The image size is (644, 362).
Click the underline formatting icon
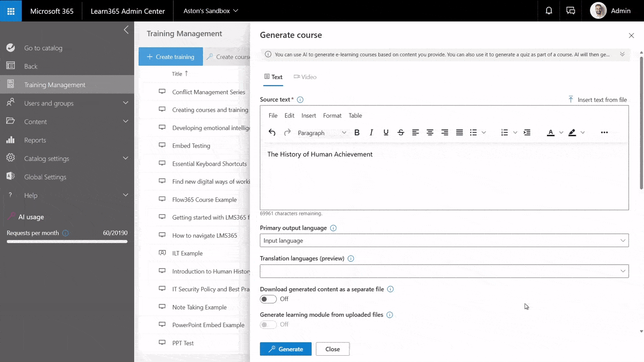tap(386, 132)
